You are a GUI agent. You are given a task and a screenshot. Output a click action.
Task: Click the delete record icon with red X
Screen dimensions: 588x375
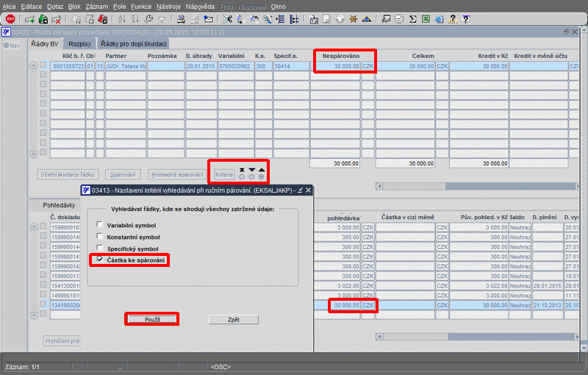coord(57,19)
